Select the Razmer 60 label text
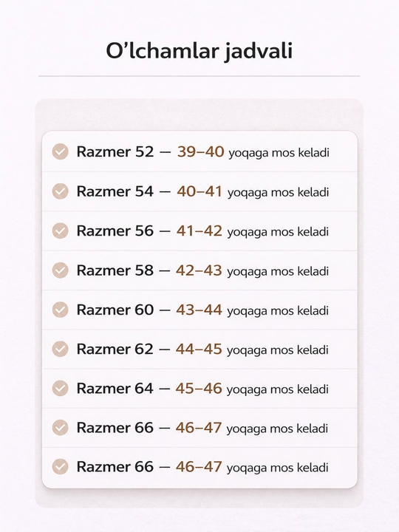The width and height of the screenshot is (399, 532). coord(115,310)
